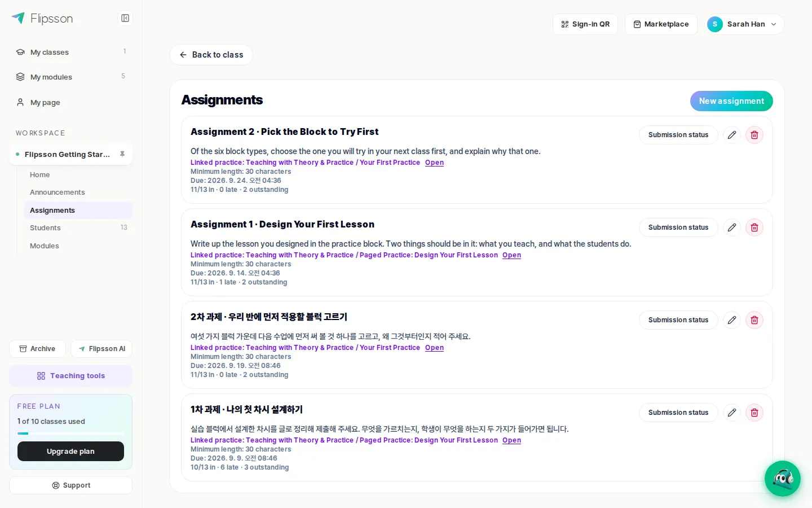Image resolution: width=812 pixels, height=508 pixels.
Task: Open the Students section
Action: (78, 228)
